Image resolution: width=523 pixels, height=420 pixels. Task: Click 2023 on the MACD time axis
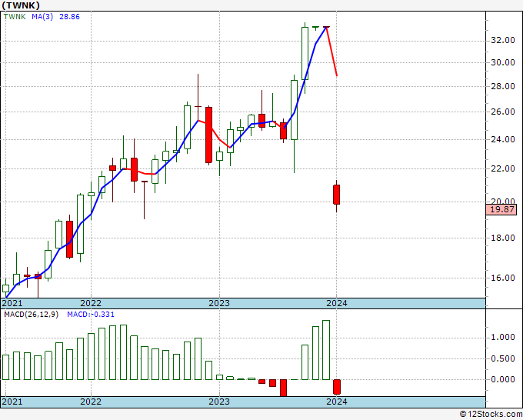tap(219, 402)
